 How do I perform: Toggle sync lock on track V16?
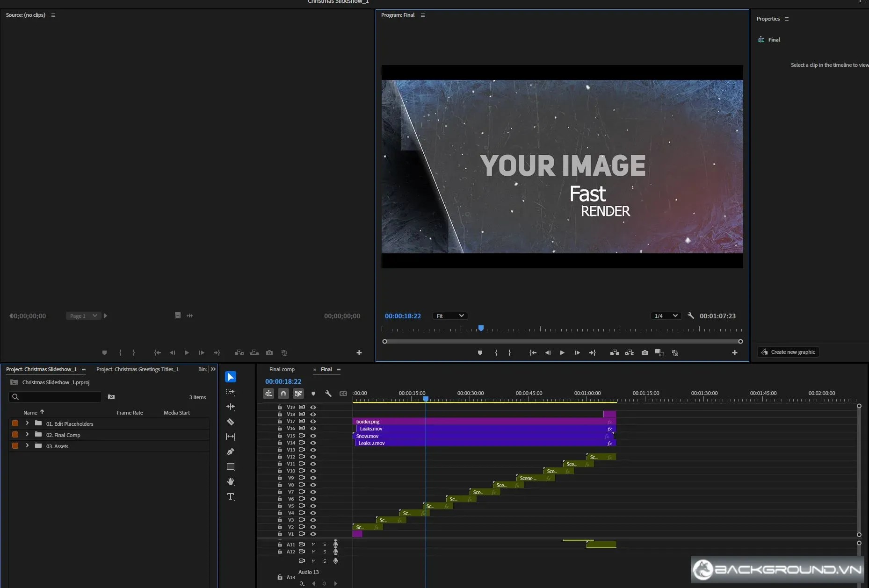point(302,429)
